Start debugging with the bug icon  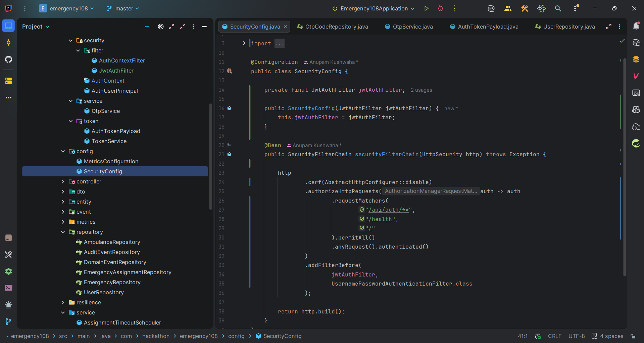point(440,8)
